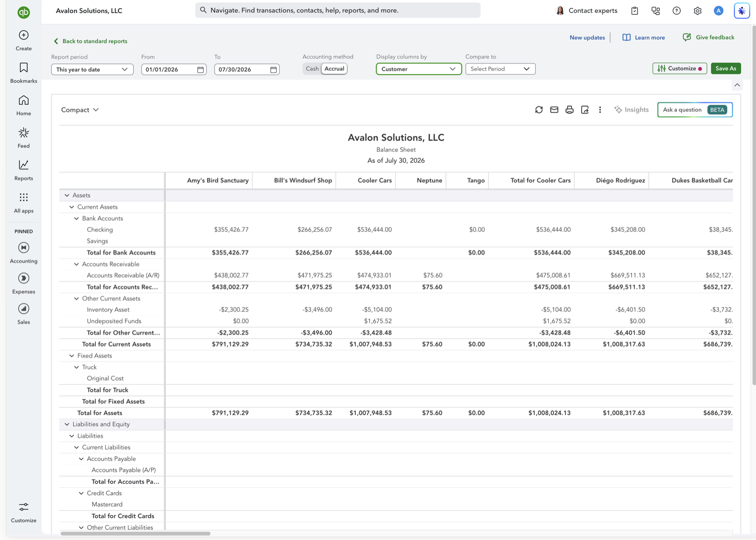Click the clipboard tasks icon in header

pos(635,11)
